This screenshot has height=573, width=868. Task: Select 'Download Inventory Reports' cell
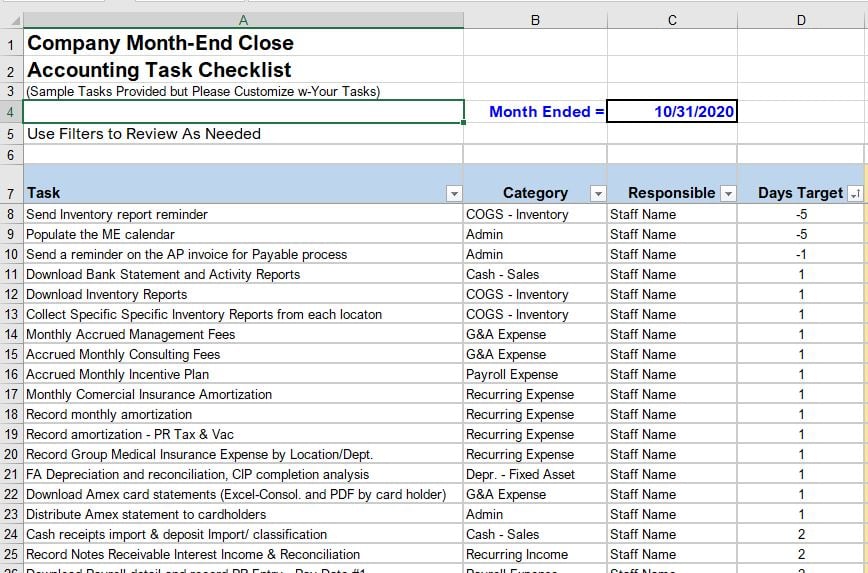tap(243, 294)
